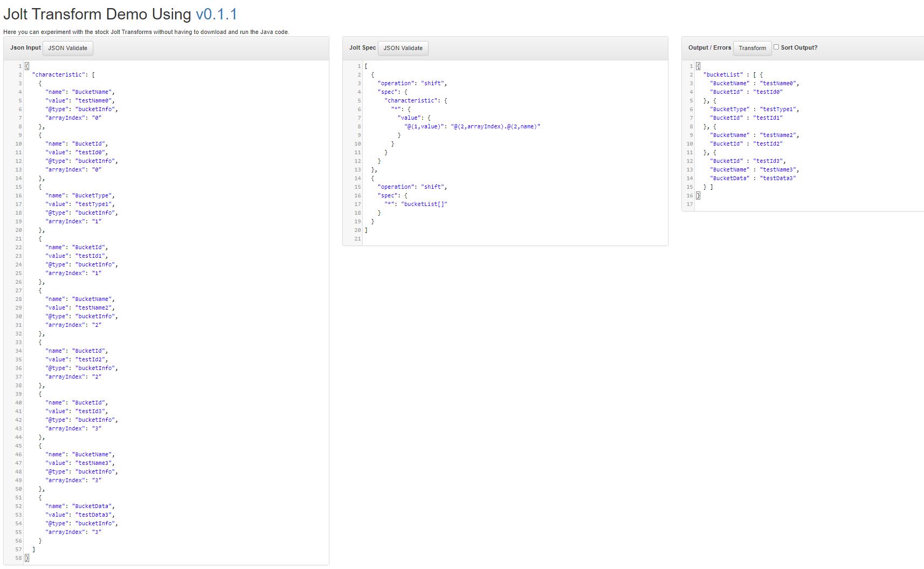924x569 pixels.
Task: Click the "*": "bucketList[]" line in Jolt Spec
Action: [416, 204]
